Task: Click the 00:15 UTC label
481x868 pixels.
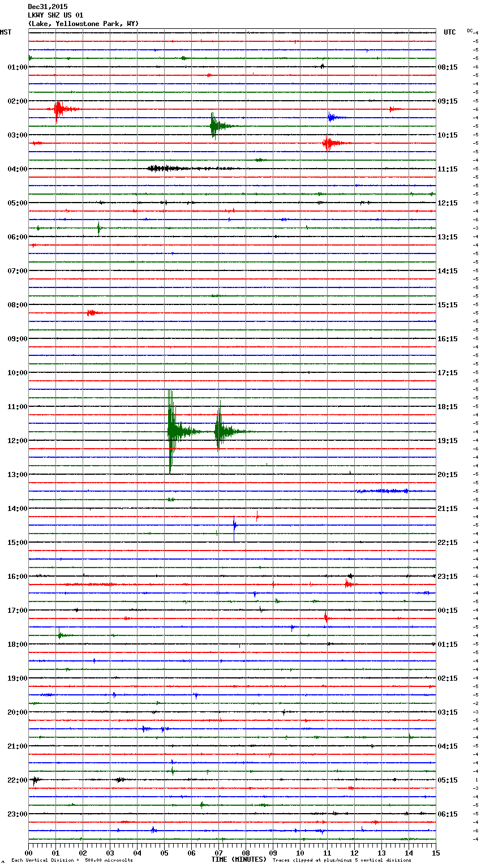Action: coord(448,611)
